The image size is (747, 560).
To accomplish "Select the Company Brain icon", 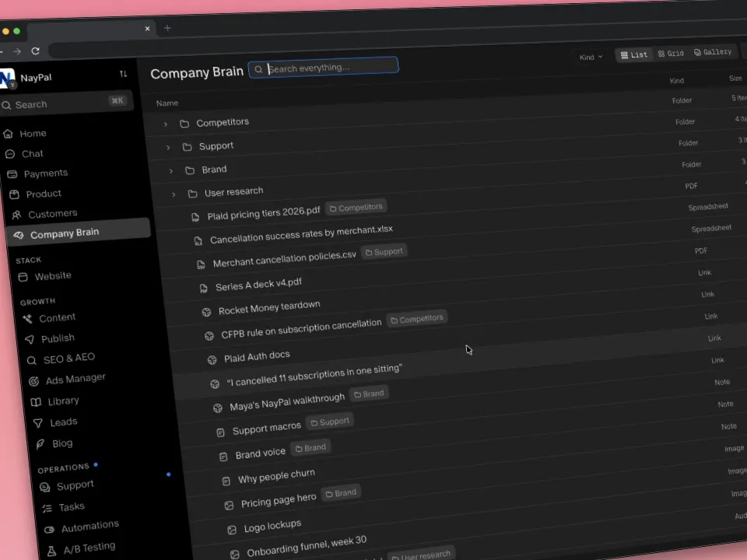I will point(19,235).
